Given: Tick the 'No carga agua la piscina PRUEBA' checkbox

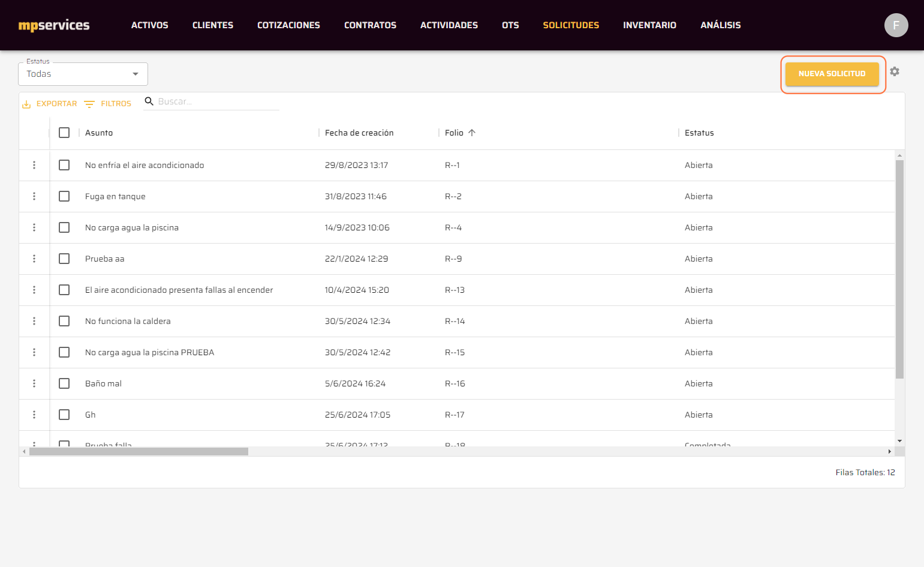Looking at the screenshot, I should tap(64, 352).
